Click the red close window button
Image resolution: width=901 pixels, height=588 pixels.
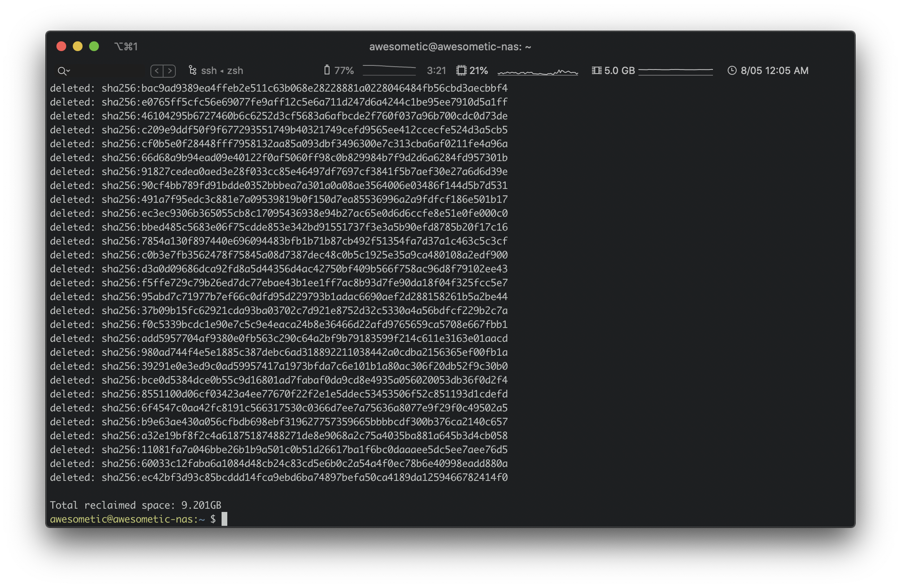[x=61, y=46]
